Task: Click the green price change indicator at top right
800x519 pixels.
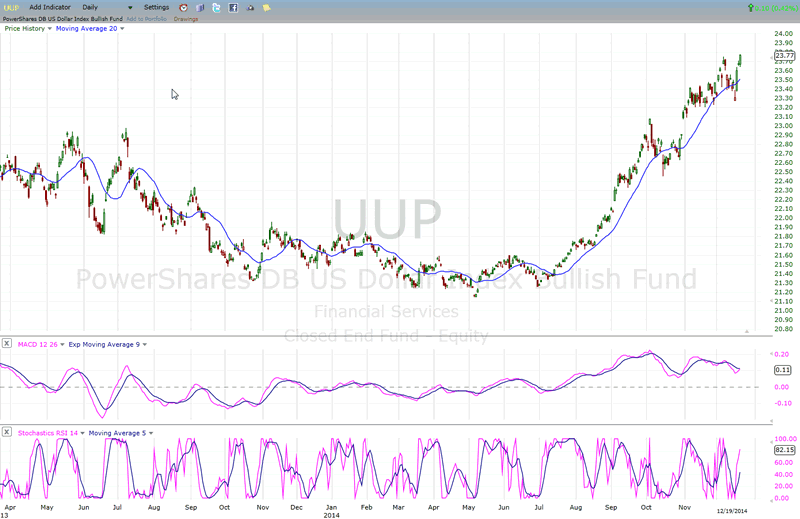Action: [x=772, y=8]
